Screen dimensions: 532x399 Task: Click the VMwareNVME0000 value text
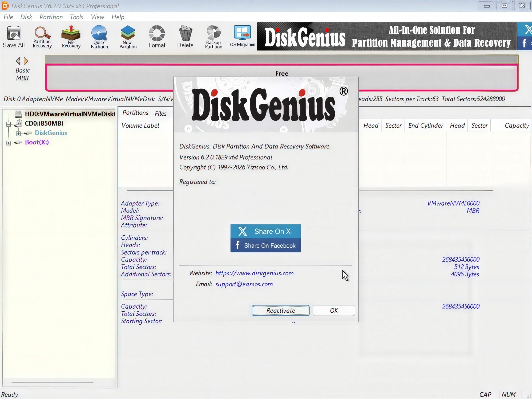pos(453,203)
